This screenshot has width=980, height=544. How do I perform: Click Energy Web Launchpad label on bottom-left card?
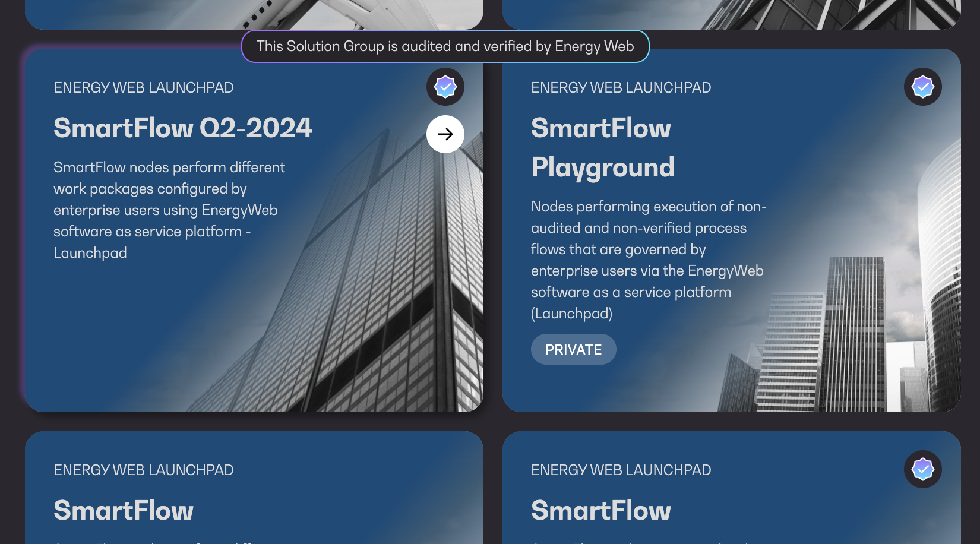point(143,470)
